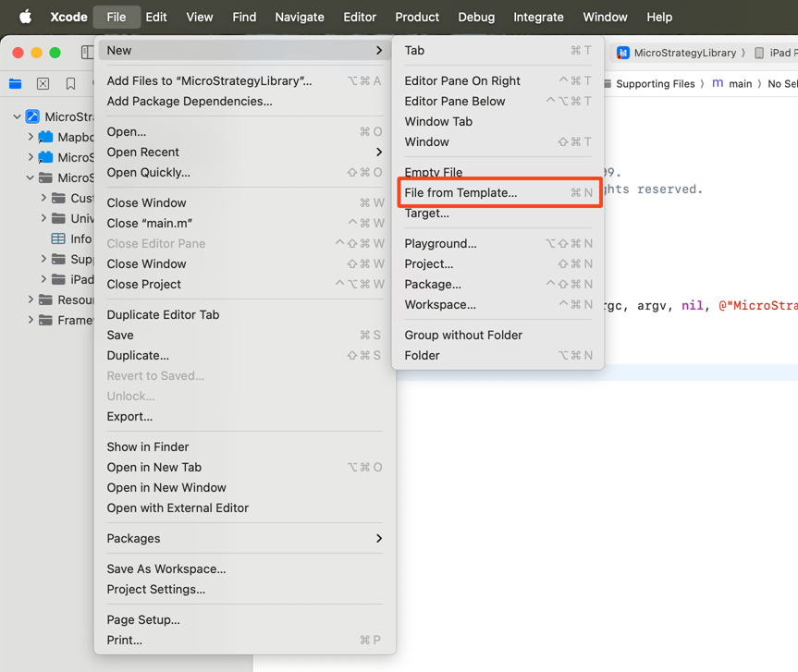
Task: Choose Window Tab in New submenu
Action: (498, 122)
